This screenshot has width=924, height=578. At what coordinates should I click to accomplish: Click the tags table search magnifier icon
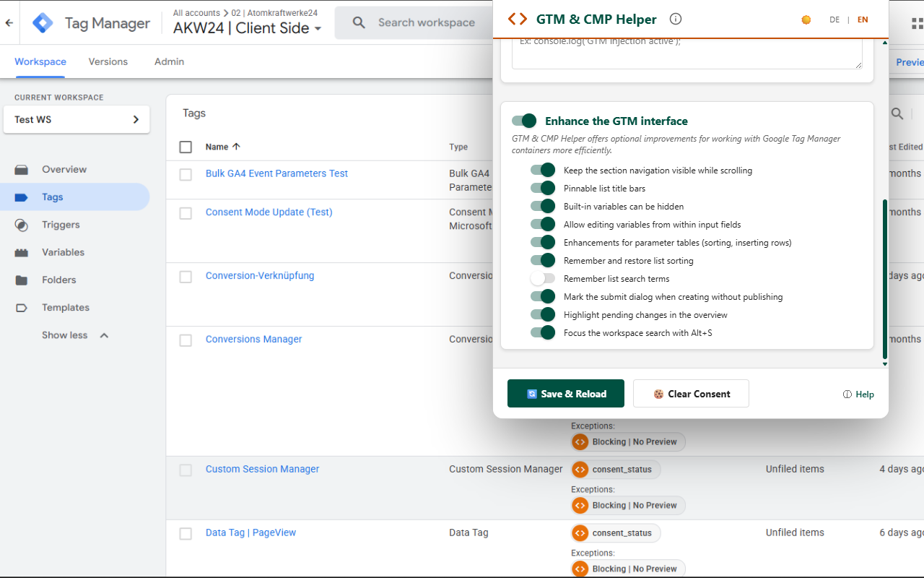[897, 113]
